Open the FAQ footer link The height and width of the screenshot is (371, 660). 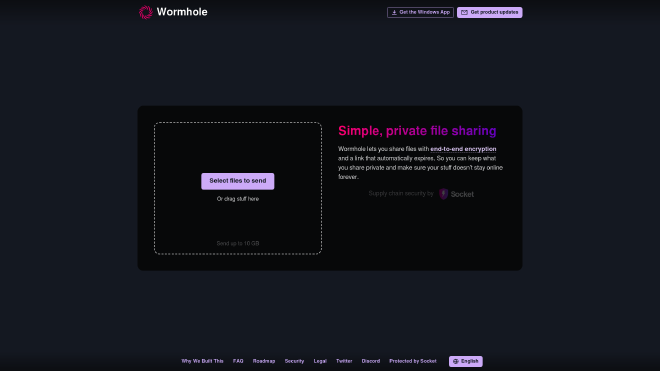238,361
